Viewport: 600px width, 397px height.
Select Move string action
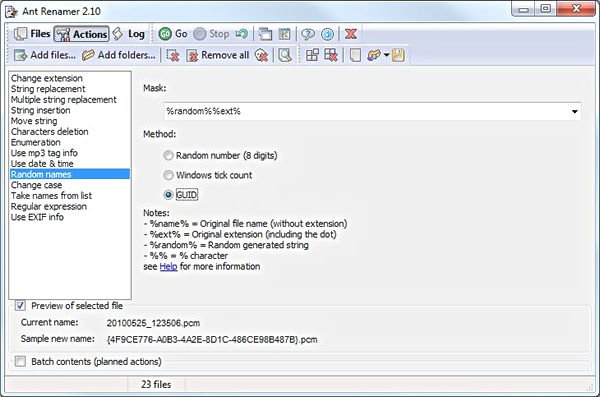click(x=34, y=121)
